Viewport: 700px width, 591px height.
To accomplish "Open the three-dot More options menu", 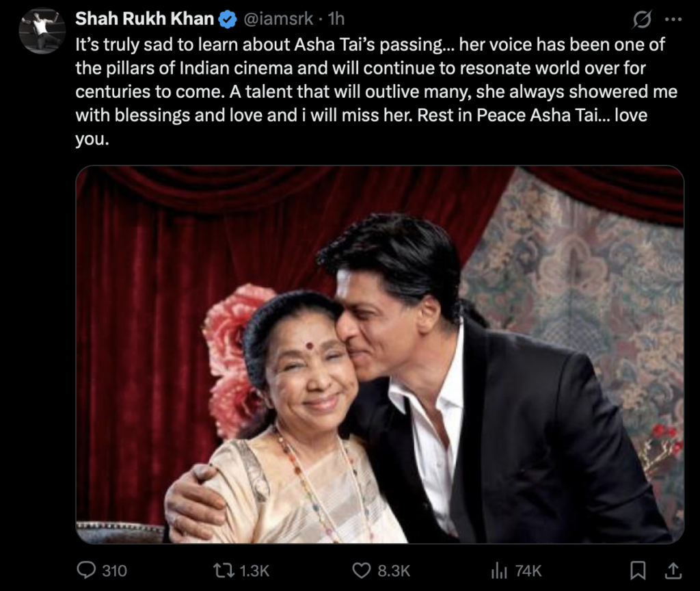I will 673,20.
